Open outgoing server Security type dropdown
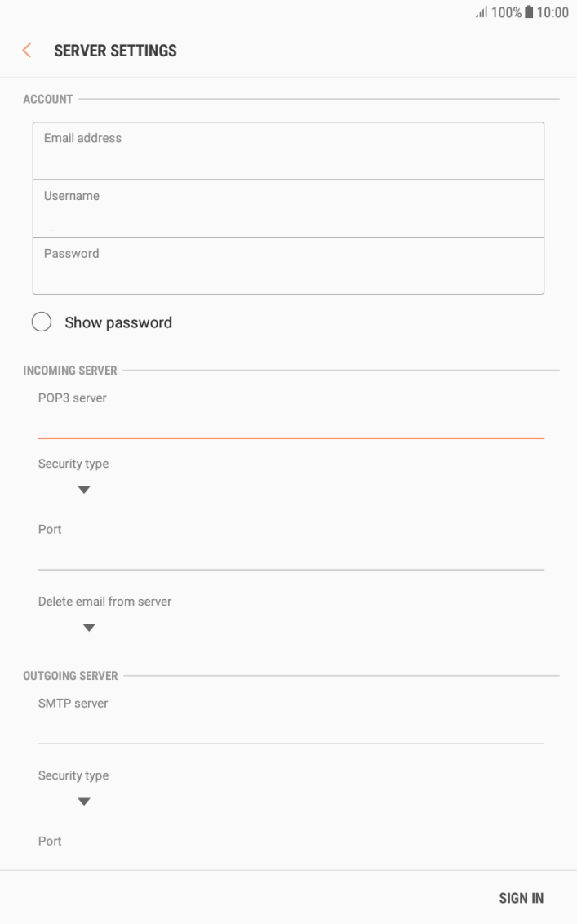The width and height of the screenshot is (577, 924). (x=83, y=802)
